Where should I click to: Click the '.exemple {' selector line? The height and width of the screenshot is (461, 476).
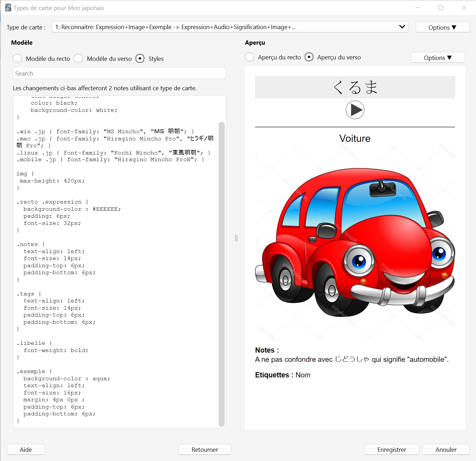tap(34, 371)
